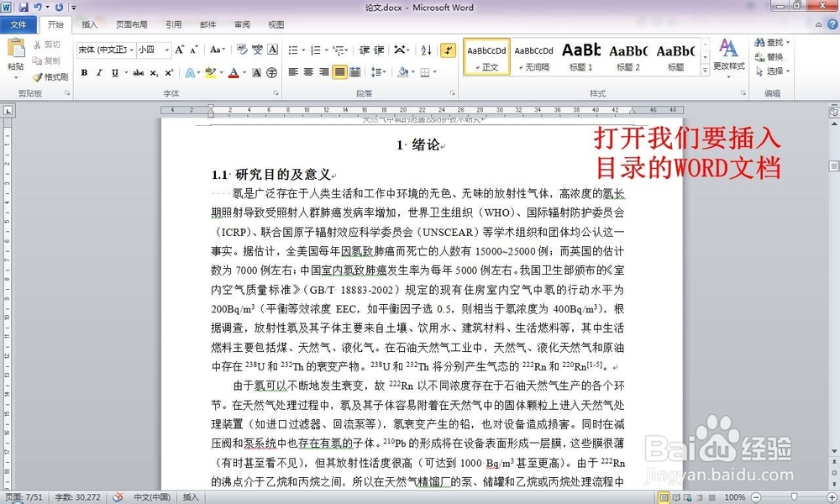Click the Paste (粘贴) clipboard icon
The image size is (840, 504).
tap(15, 48)
